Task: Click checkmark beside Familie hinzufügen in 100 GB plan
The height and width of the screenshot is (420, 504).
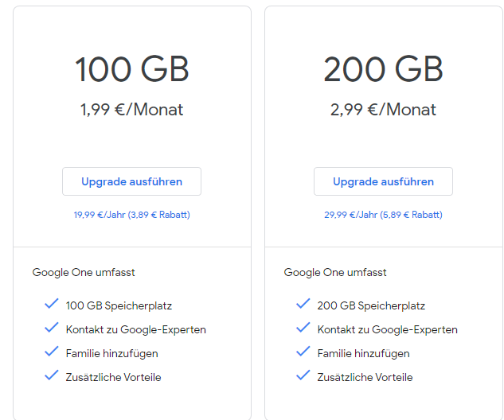Action: pos(52,352)
